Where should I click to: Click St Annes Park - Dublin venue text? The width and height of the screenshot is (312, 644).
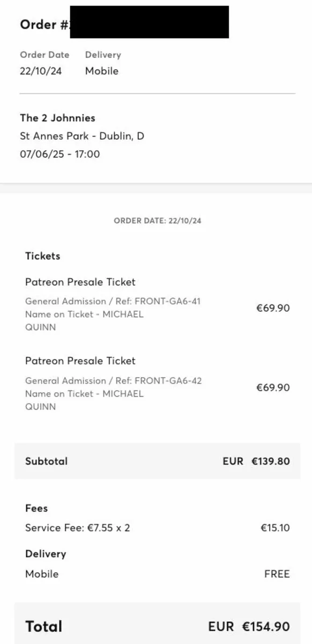[x=82, y=136]
